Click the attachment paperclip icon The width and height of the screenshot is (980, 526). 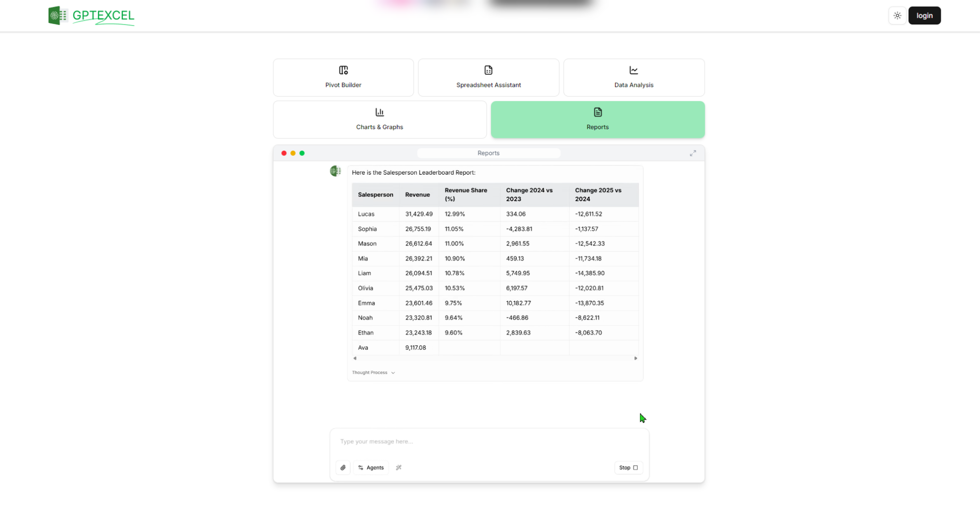tap(342, 467)
